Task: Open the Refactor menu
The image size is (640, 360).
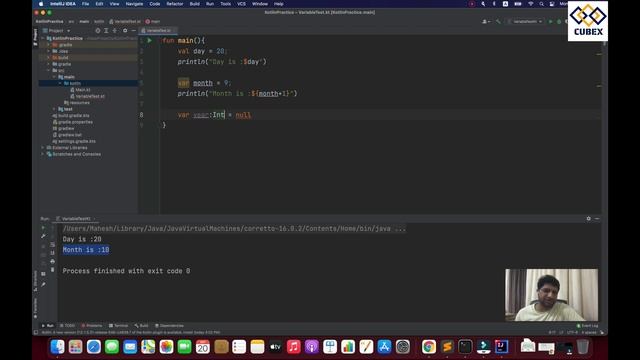Action: click(175, 4)
